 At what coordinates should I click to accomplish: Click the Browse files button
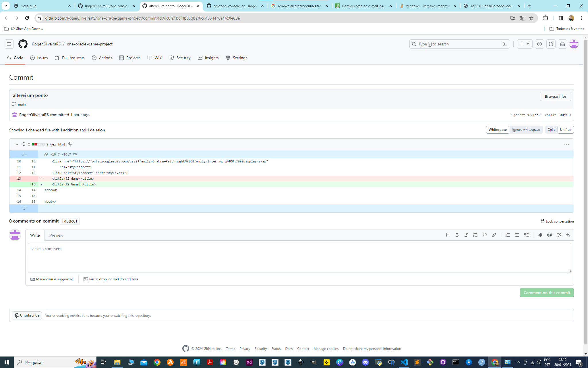(x=555, y=96)
